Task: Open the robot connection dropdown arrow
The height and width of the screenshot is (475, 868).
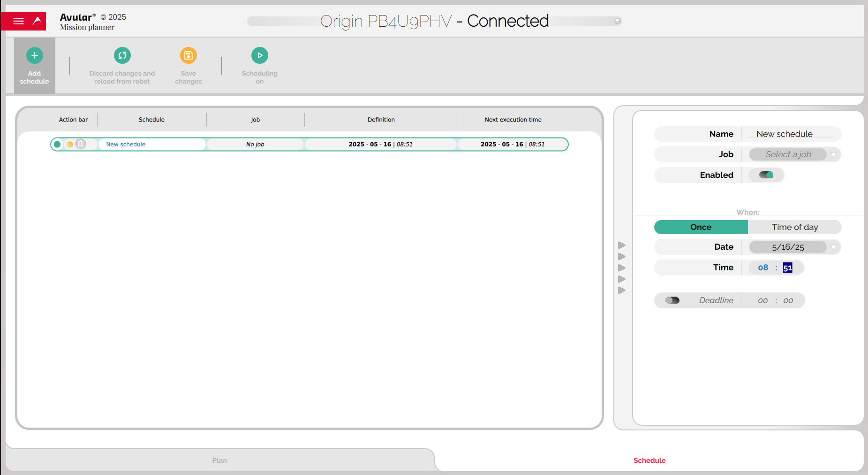Action: coord(617,21)
